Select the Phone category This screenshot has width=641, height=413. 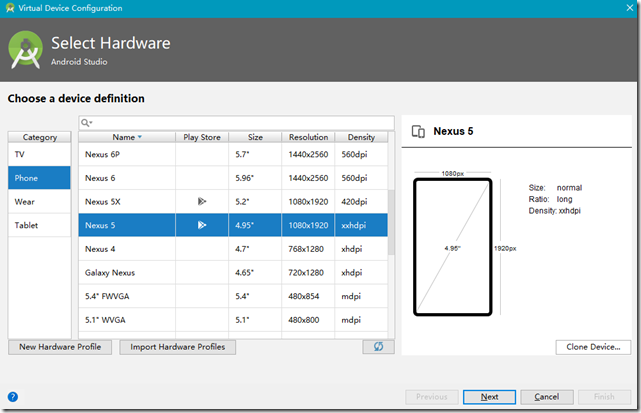click(40, 178)
